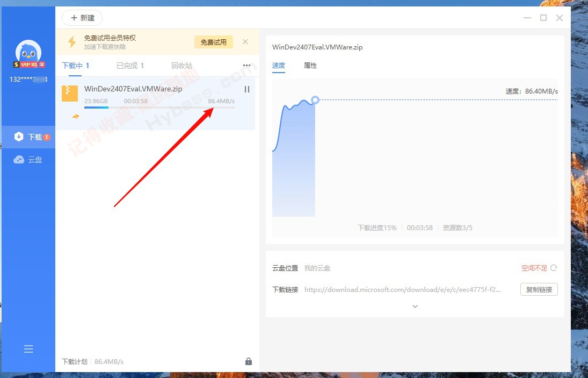Screen dimensions: 588x378
Task: Pause the WinDev2407Eval.VMWare.zip download
Action: point(247,89)
